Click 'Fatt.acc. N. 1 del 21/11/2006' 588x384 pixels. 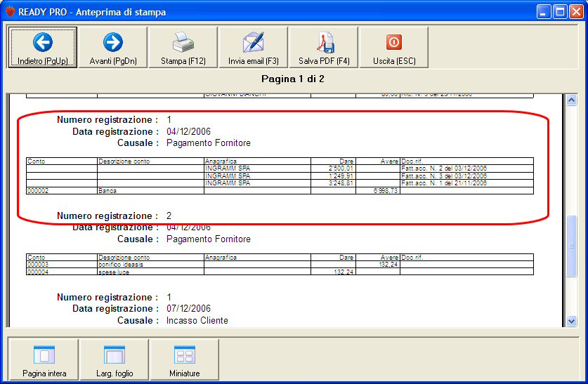point(444,183)
